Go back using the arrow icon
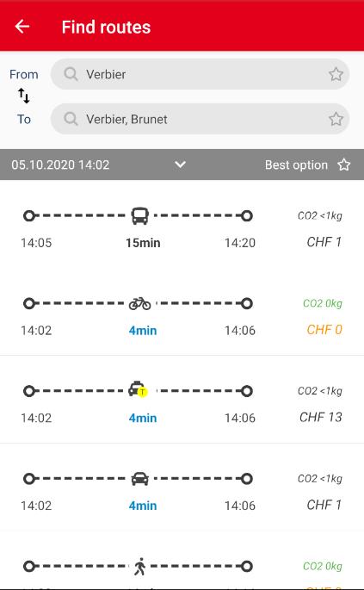Image resolution: width=364 pixels, height=590 pixels. 22,27
